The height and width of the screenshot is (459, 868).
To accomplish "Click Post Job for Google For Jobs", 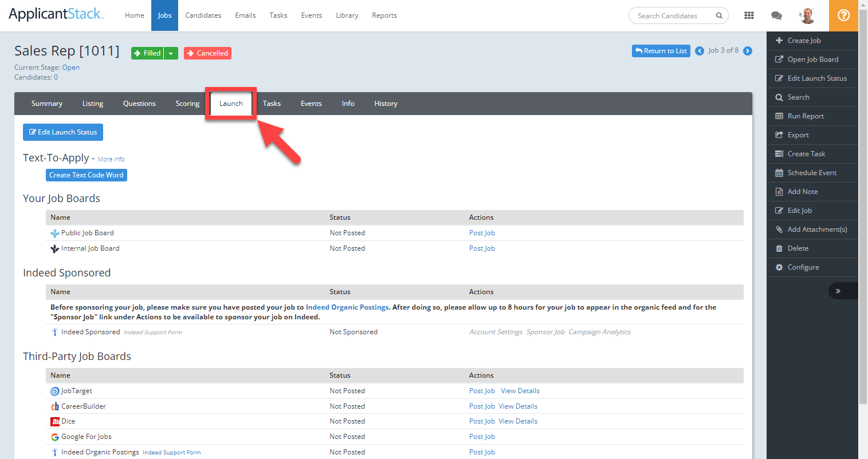I will (482, 437).
